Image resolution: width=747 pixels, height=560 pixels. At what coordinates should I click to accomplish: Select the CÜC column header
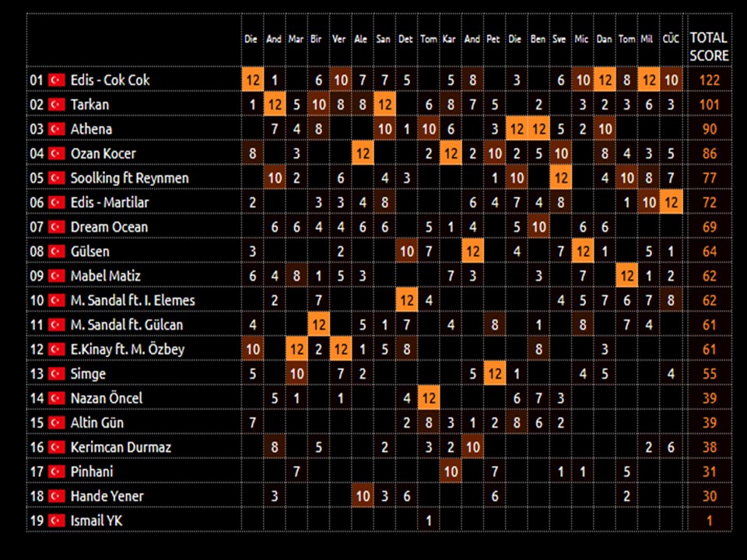671,39
